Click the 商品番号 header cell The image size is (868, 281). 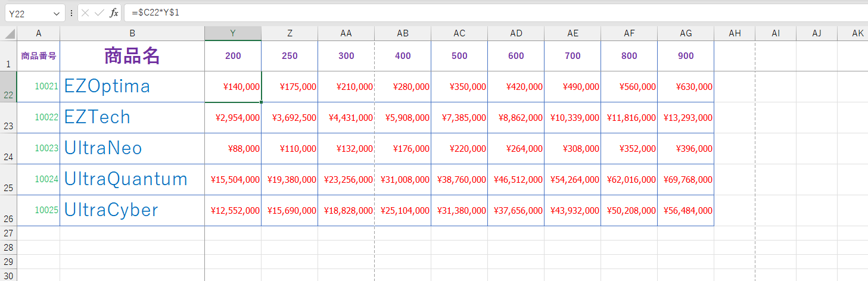coord(39,56)
